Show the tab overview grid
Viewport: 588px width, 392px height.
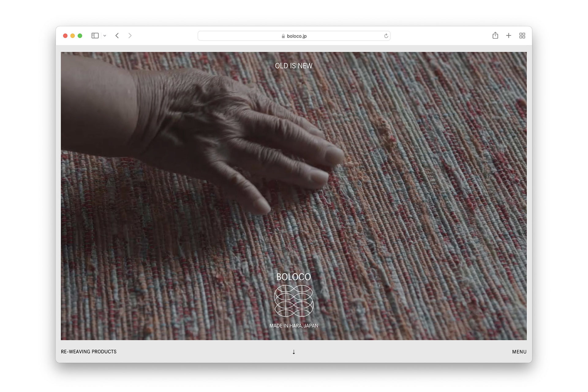(522, 36)
